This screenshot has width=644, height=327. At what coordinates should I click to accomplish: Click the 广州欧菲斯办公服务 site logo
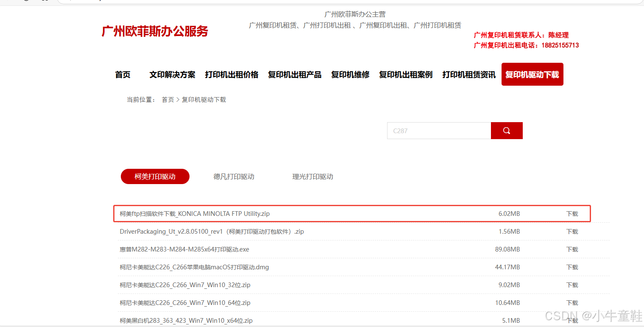[x=155, y=31]
